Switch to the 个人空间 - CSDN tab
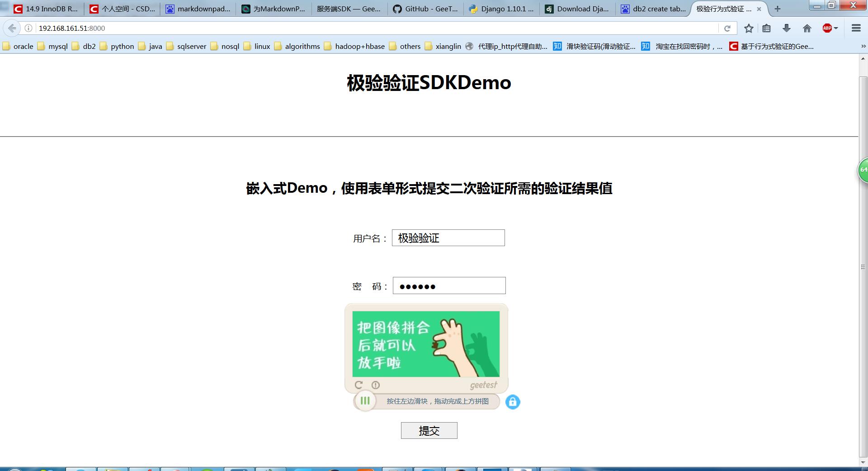 point(122,9)
